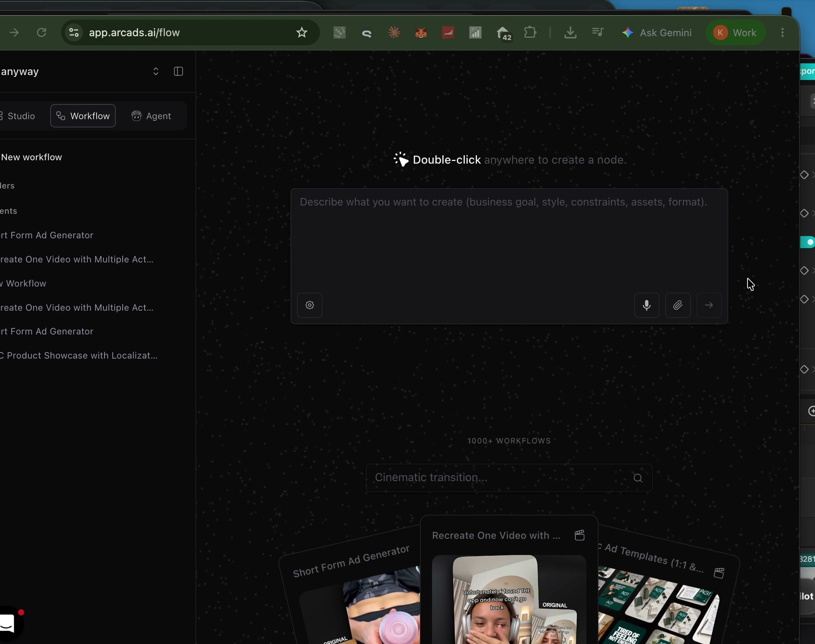Click the extension icon with 42 badge
The image size is (815, 644).
[x=504, y=33]
